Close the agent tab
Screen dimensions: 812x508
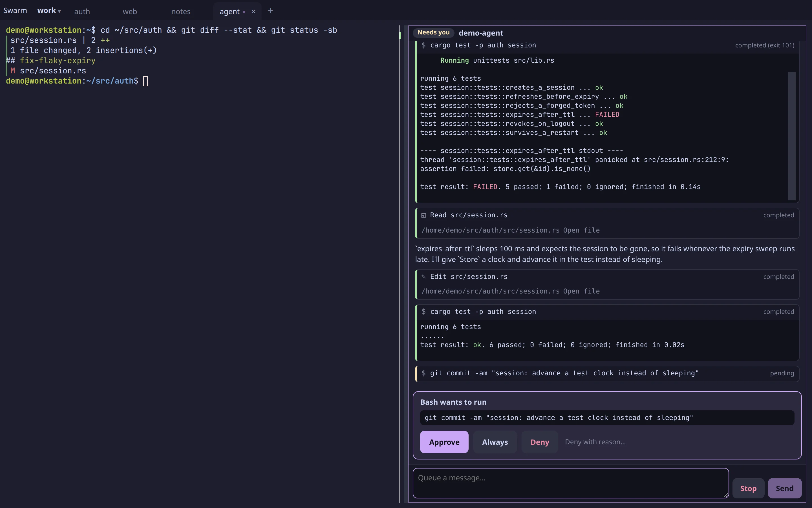253,11
